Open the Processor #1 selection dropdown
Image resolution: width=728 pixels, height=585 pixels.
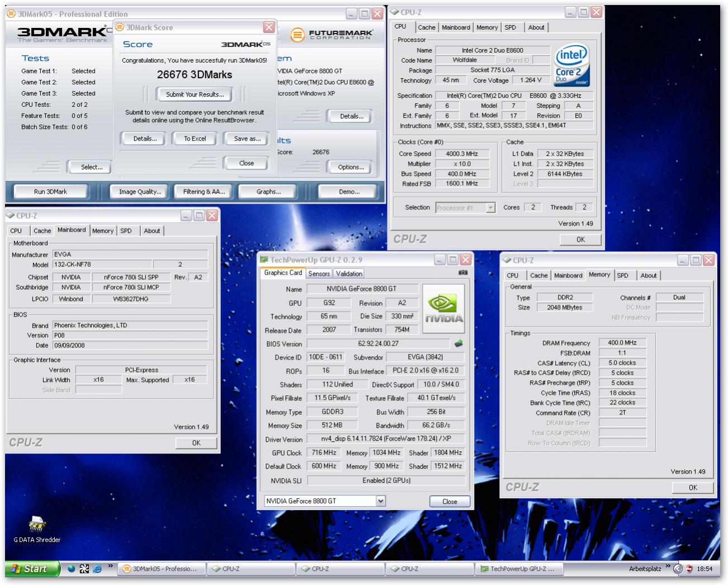[x=490, y=207]
